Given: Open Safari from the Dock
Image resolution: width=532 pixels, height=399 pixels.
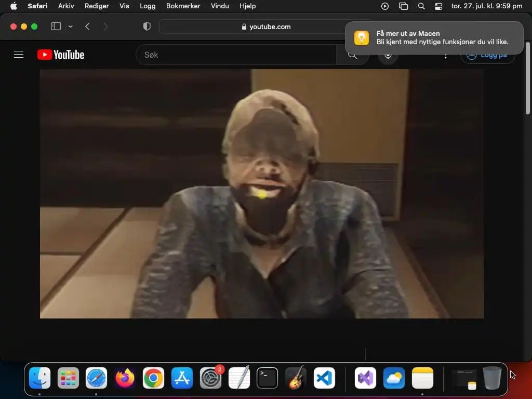Looking at the screenshot, I should point(96,378).
